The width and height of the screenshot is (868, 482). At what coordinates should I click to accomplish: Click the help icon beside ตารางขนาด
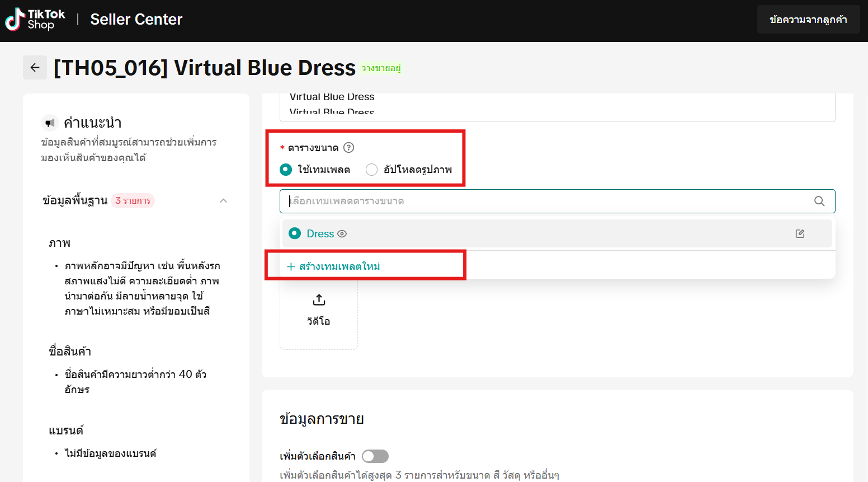348,148
